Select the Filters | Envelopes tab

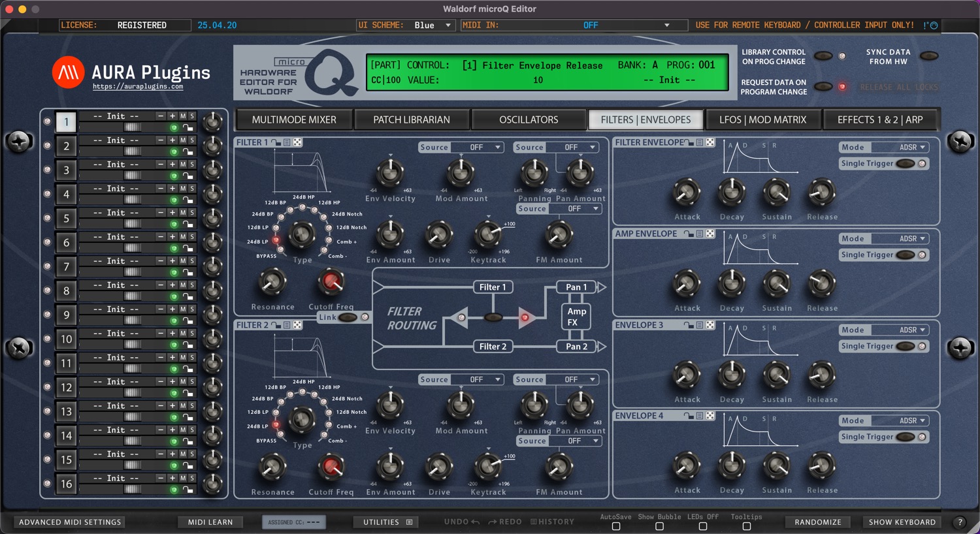[645, 120]
